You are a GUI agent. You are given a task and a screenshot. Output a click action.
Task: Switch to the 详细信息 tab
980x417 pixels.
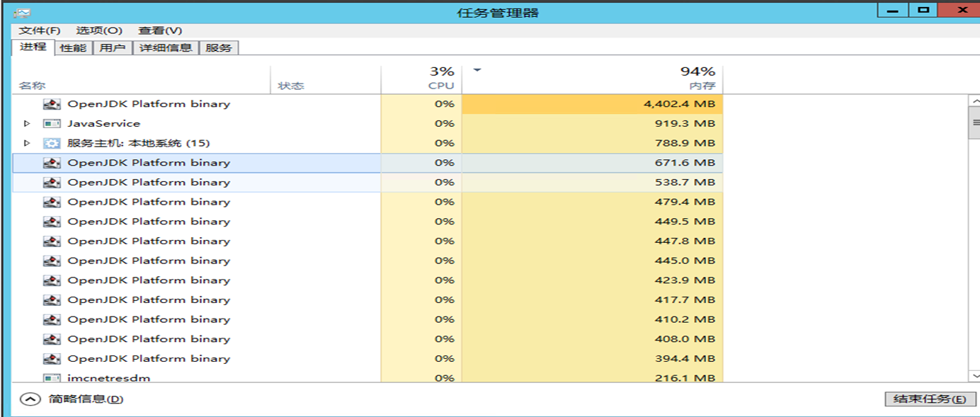click(166, 48)
